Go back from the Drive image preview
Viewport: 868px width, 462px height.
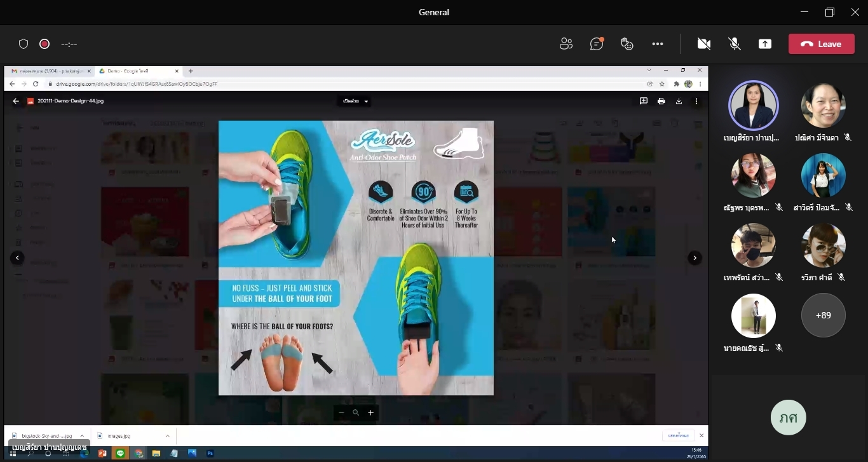16,101
